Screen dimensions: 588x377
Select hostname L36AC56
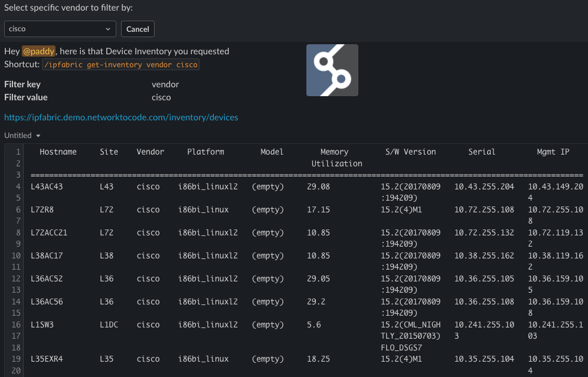47,301
